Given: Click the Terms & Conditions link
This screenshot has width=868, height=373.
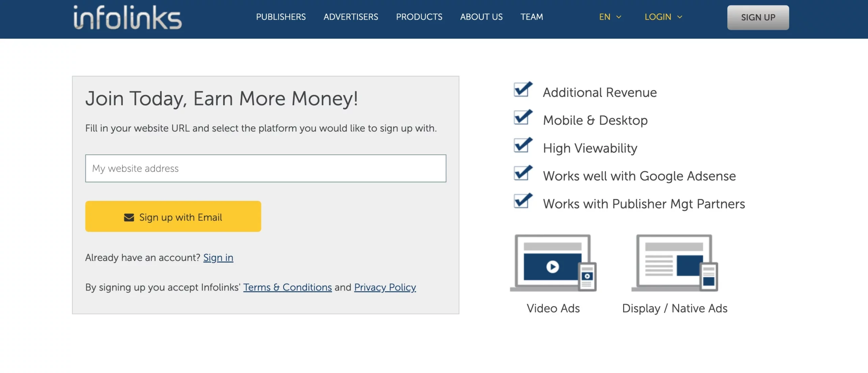Looking at the screenshot, I should point(287,286).
